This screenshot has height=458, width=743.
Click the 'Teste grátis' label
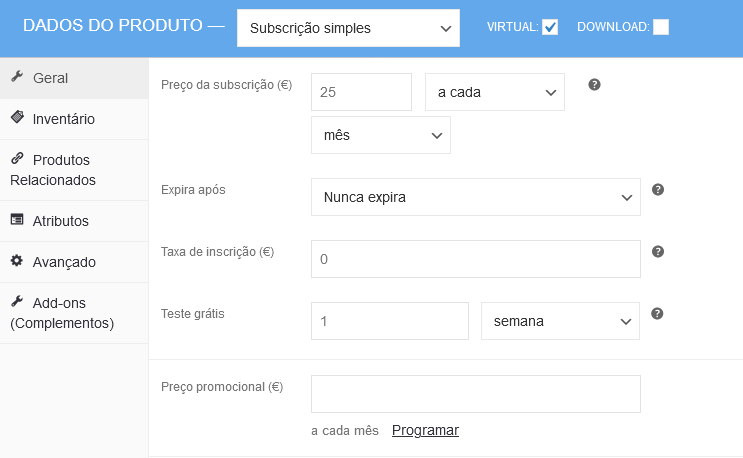192,314
